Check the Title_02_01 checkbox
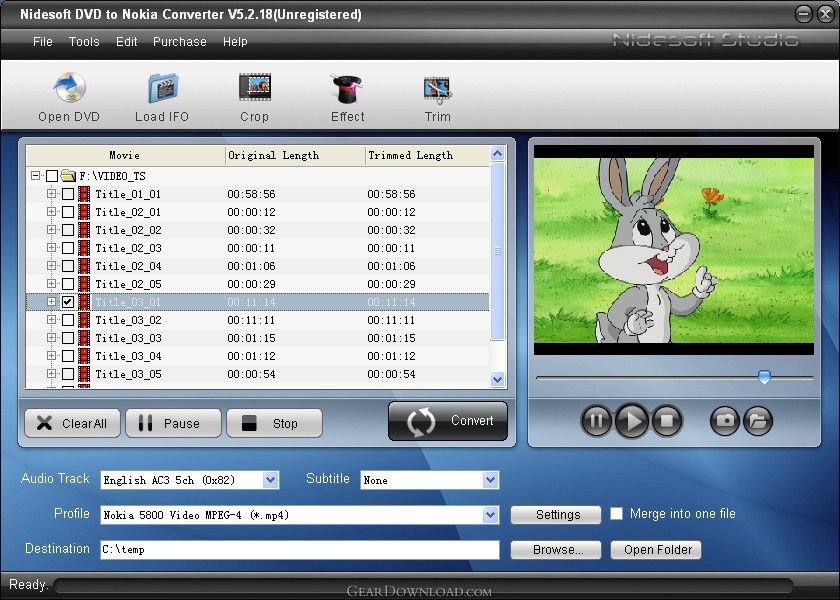This screenshot has height=600, width=840. (68, 212)
